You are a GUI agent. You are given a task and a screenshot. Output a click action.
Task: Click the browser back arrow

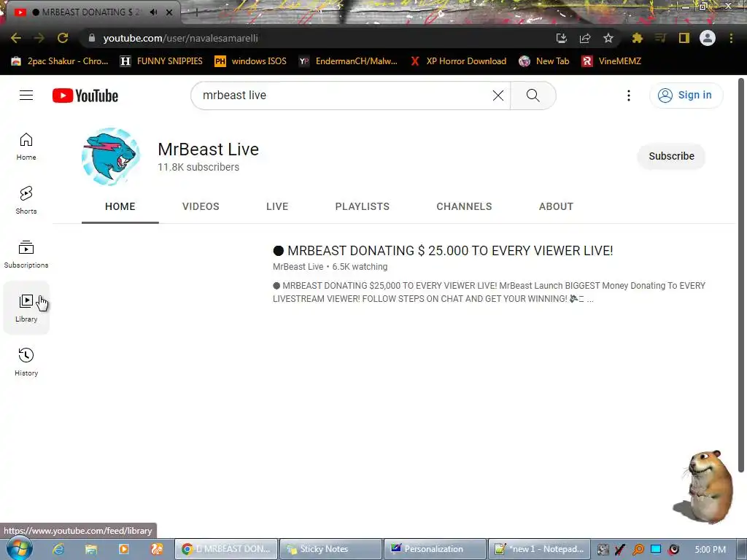pos(16,38)
